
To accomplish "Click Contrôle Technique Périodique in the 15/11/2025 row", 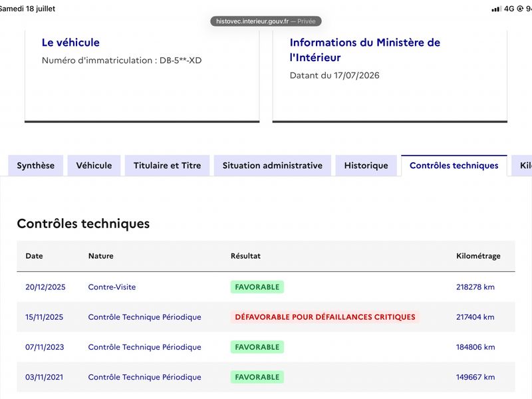I will [144, 317].
